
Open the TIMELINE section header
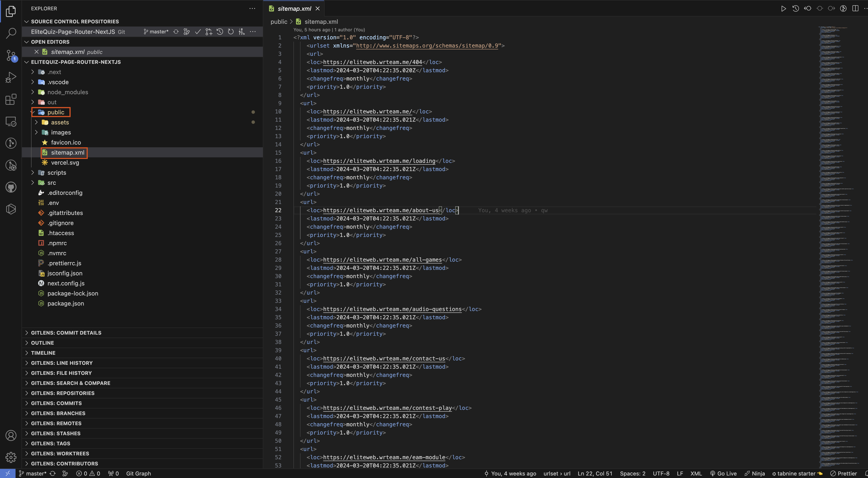coord(43,353)
